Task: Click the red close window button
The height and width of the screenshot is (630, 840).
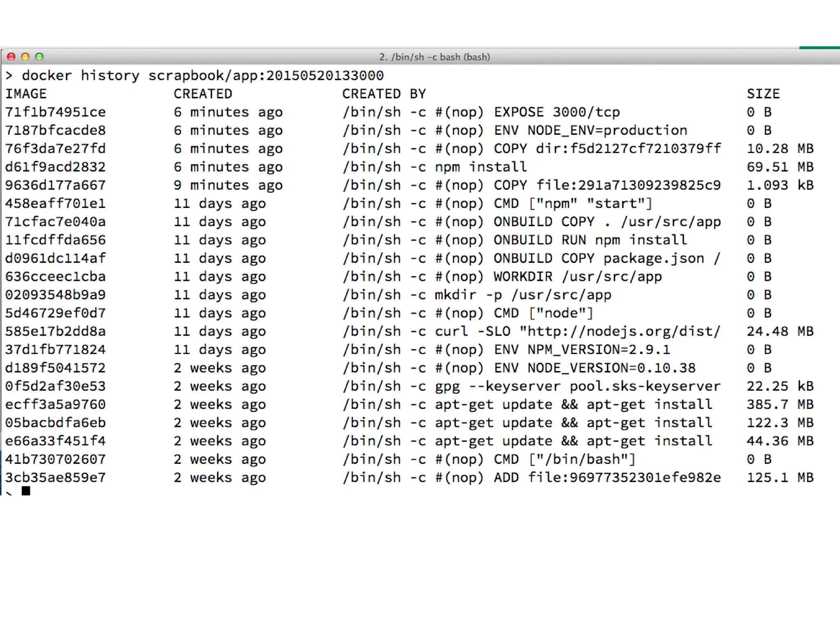Action: point(11,57)
